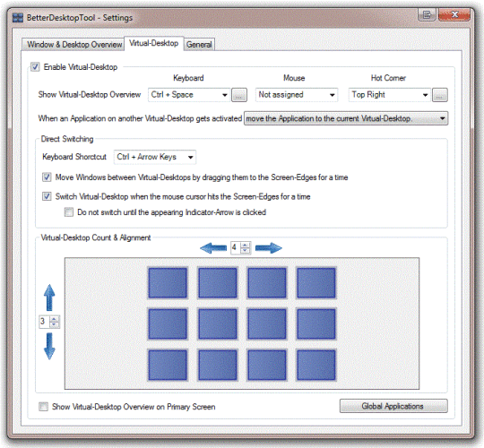Enable Show Virtual-Desktop Overview on Primary Screen

coord(43,407)
